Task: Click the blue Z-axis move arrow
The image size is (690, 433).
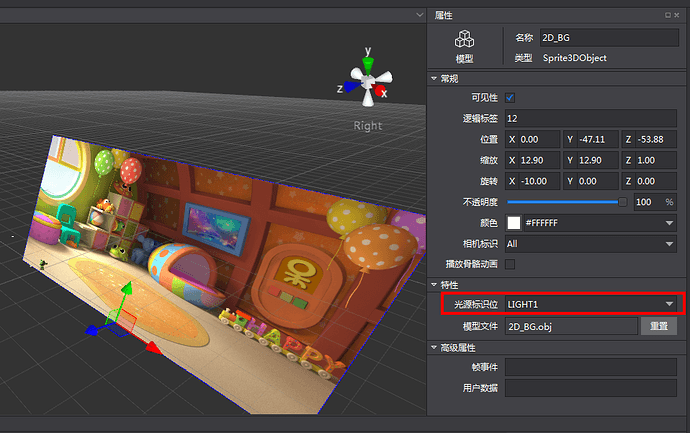Action: pos(92,330)
